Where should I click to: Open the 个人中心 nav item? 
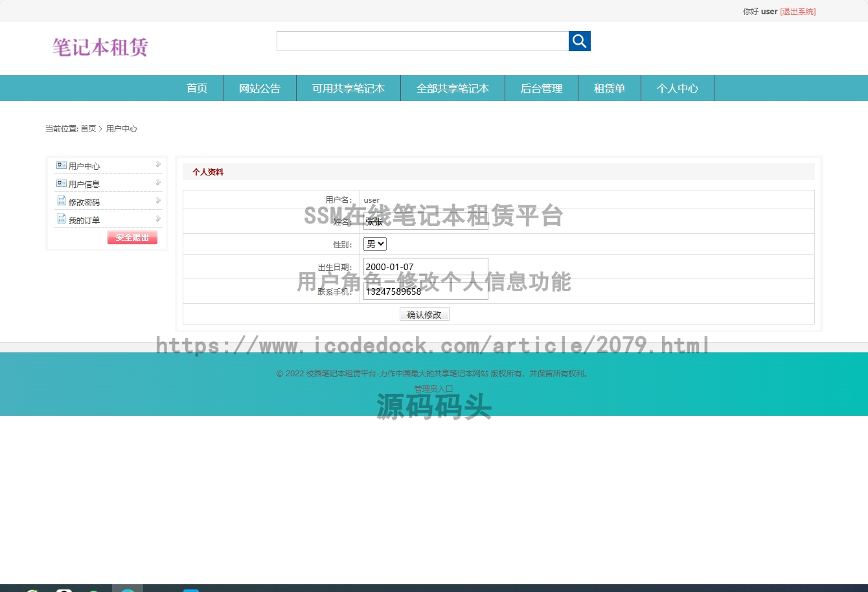678,88
